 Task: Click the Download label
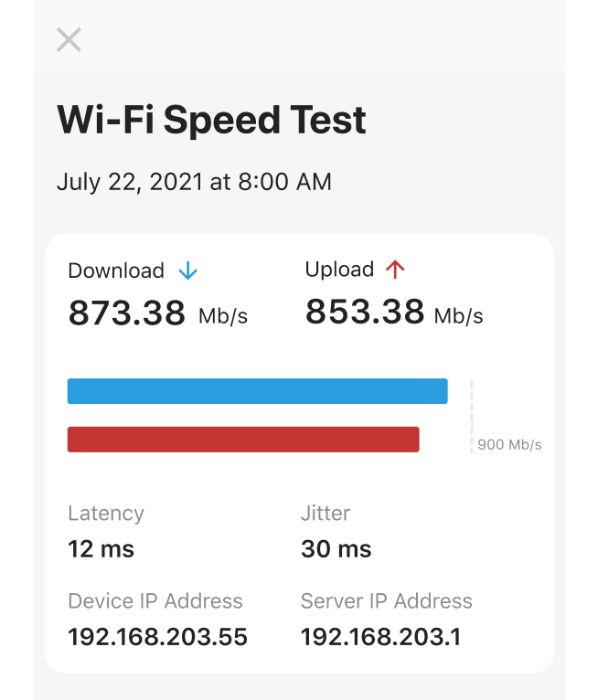coord(116,270)
